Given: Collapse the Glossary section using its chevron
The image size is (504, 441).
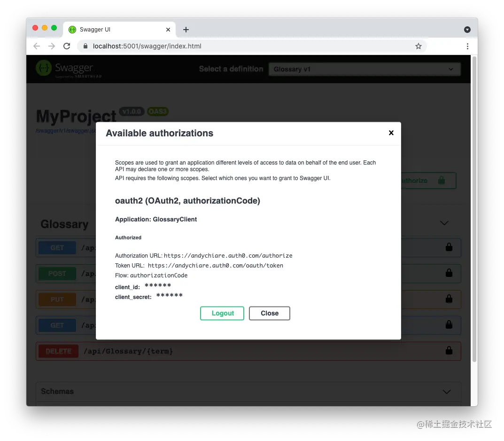Looking at the screenshot, I should coord(444,223).
